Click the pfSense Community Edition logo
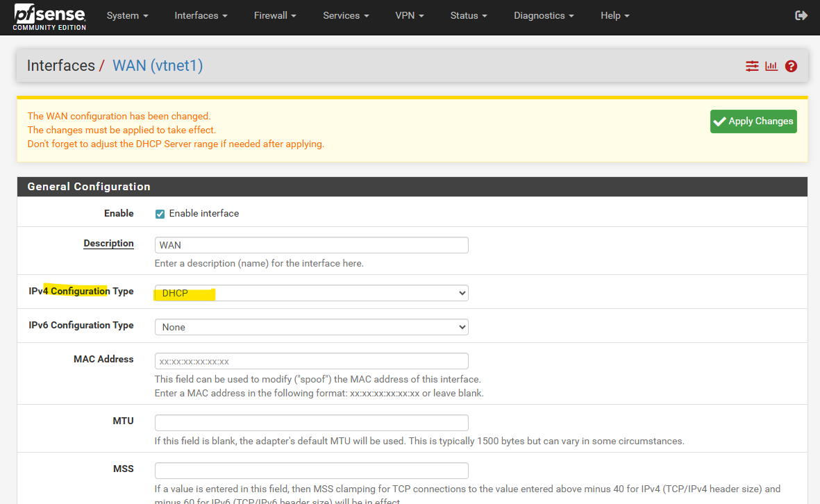Screen dimensions: 820x504 pos(49,17)
